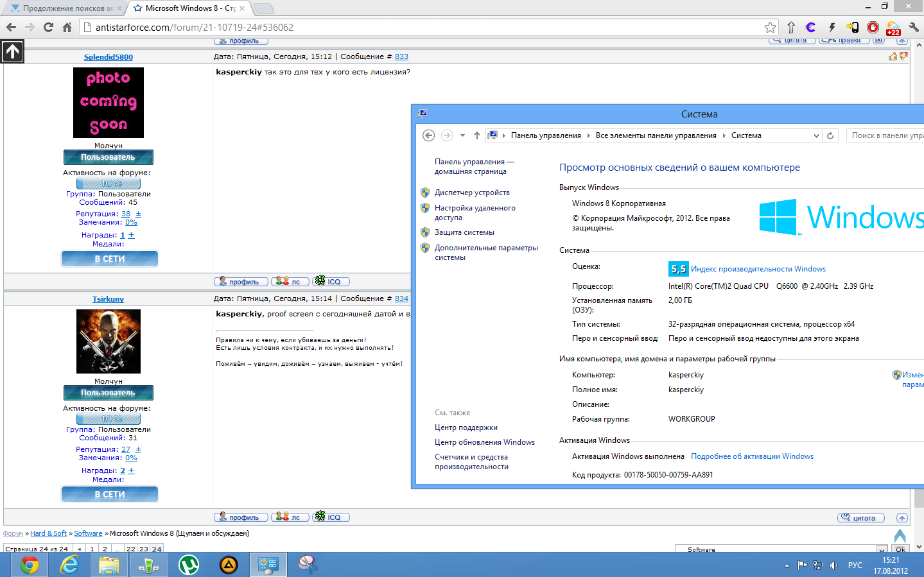
Task: Bookmark this page with the star icon
Action: (770, 27)
